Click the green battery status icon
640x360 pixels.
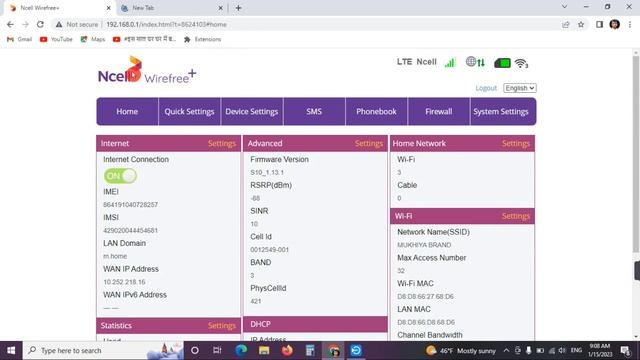tap(502, 63)
